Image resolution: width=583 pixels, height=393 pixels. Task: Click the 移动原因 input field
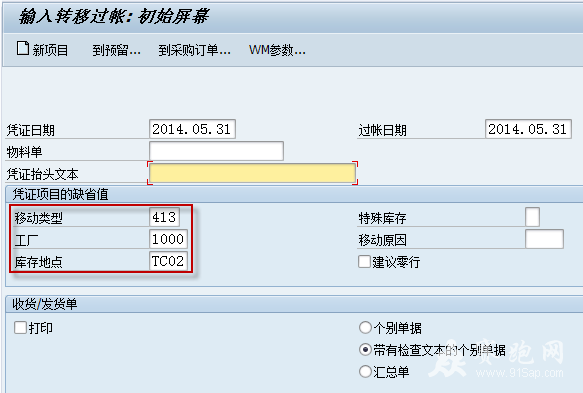(x=544, y=239)
